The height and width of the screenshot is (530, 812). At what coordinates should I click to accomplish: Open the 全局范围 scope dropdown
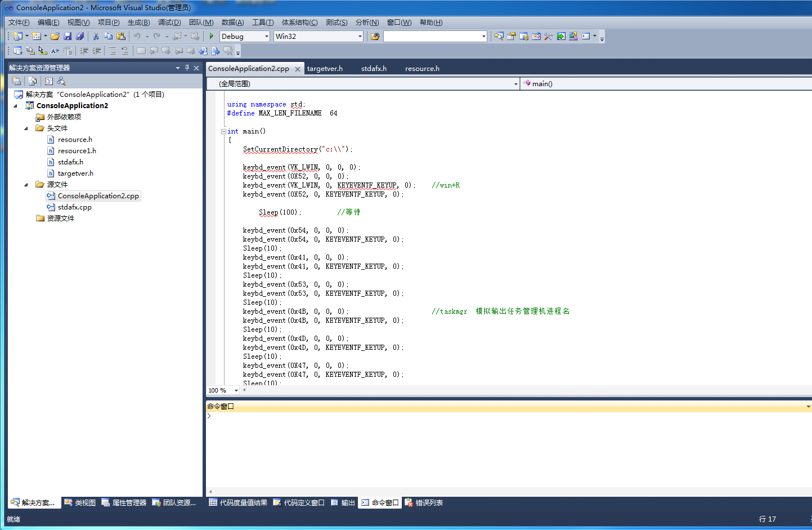point(515,84)
